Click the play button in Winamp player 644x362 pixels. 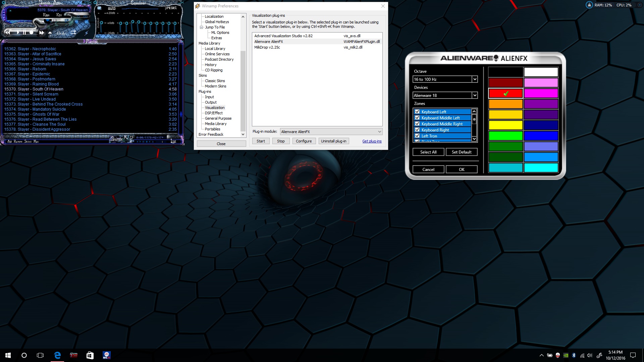coord(17,33)
